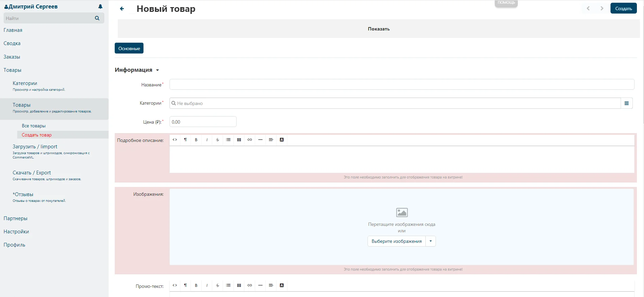Go to previous item chevron
Viewport: 644px width, 297px height.
pos(588,8)
